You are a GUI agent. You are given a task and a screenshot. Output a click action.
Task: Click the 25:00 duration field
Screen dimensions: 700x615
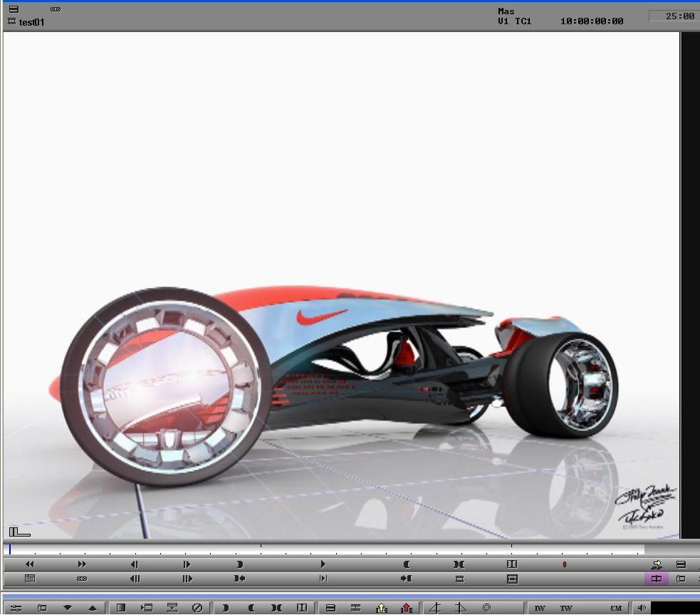(674, 16)
